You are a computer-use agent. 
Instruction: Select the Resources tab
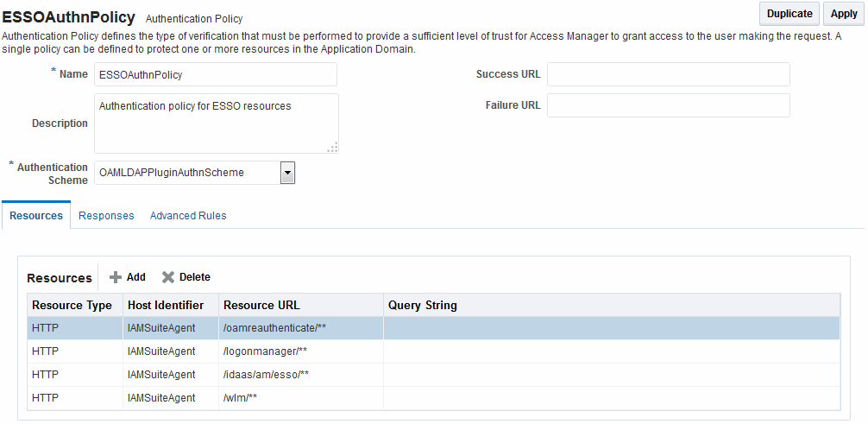click(36, 216)
